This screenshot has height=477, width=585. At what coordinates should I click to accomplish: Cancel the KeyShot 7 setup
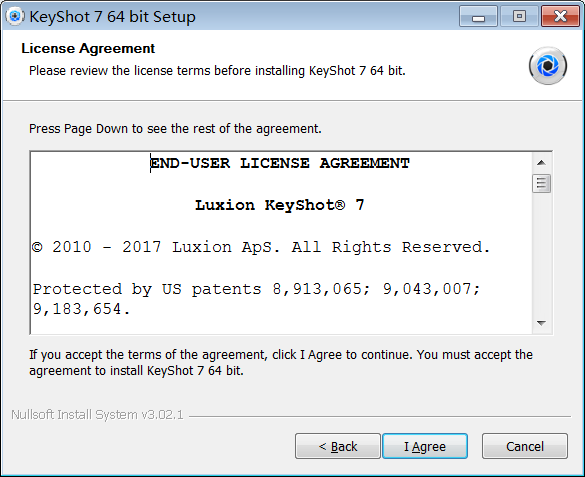525,446
